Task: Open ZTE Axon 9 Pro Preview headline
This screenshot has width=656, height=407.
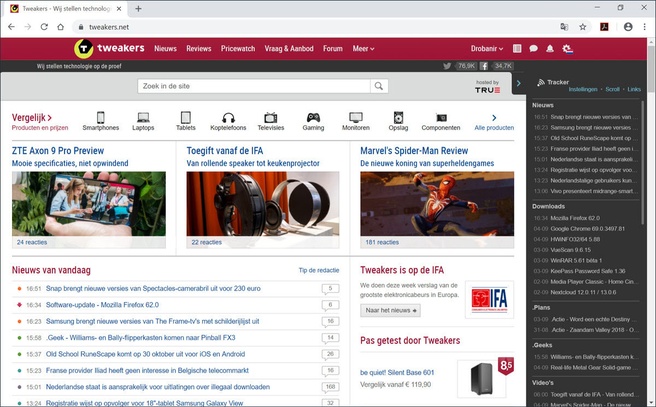Action: [58, 151]
